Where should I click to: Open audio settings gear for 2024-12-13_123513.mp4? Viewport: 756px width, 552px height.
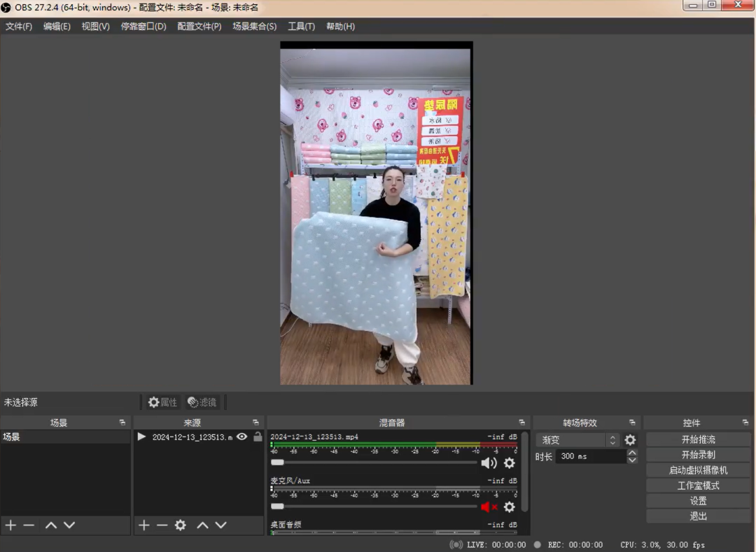(510, 463)
